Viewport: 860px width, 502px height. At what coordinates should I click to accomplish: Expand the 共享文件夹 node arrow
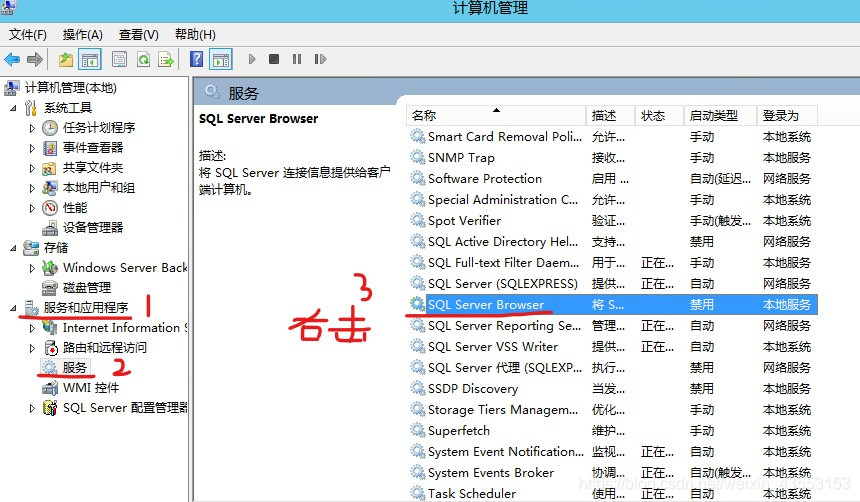click(32, 168)
